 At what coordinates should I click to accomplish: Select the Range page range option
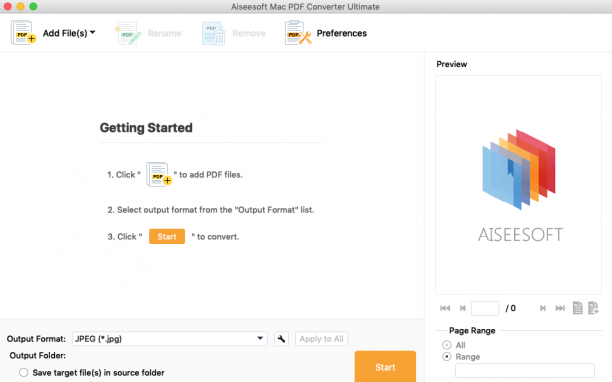coord(447,357)
